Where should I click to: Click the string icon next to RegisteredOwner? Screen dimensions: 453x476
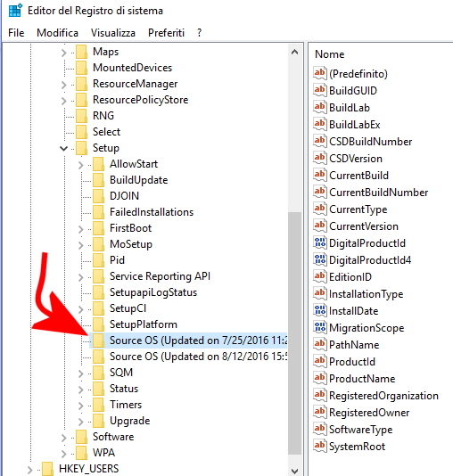[320, 412]
